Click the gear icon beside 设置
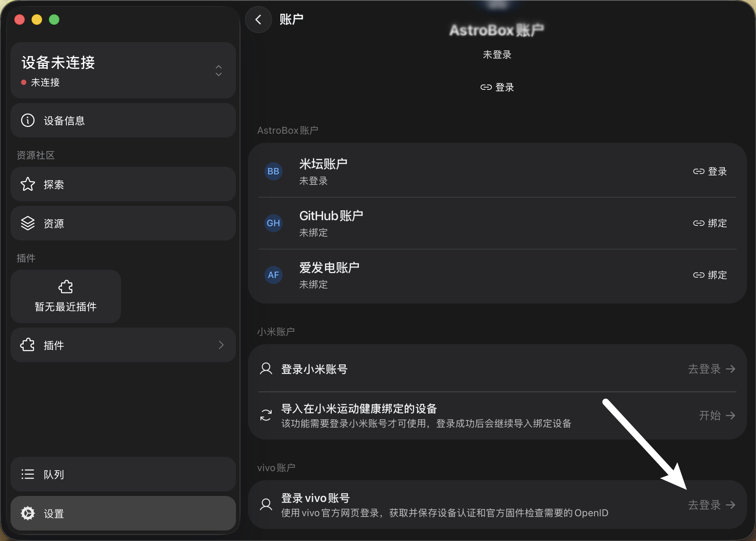Image resolution: width=756 pixels, height=541 pixels. 28,513
